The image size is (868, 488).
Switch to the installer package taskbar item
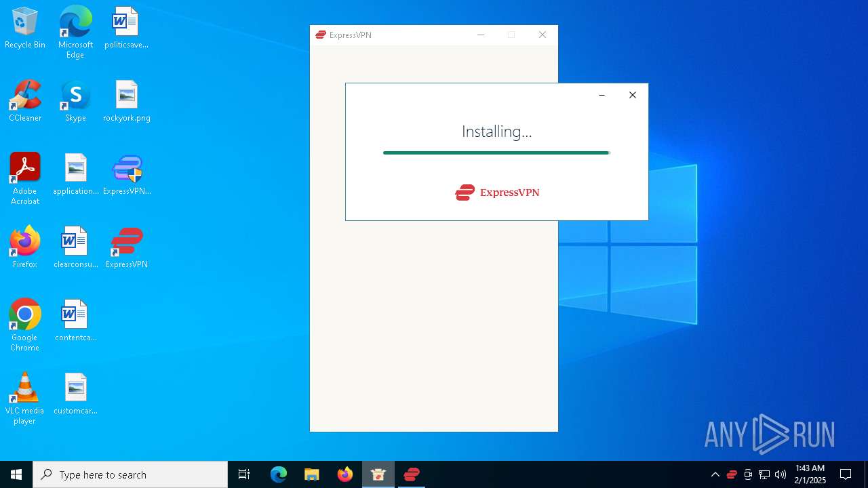(378, 474)
